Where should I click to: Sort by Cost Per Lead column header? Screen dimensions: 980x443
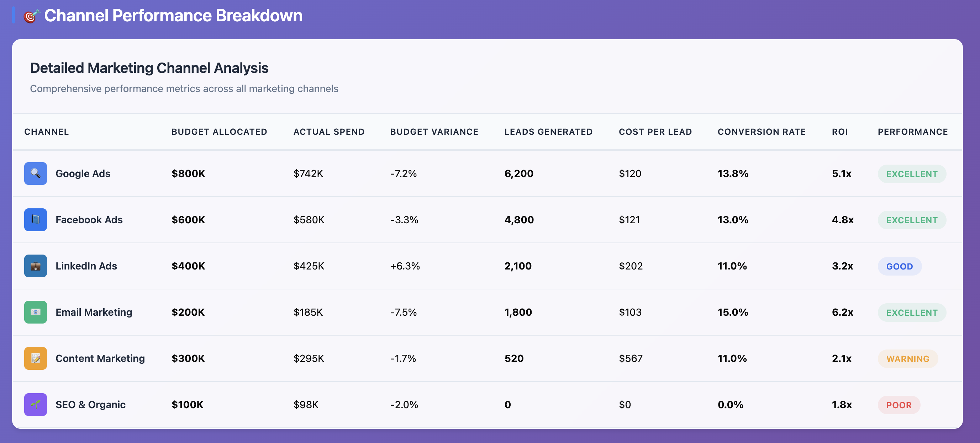(655, 132)
